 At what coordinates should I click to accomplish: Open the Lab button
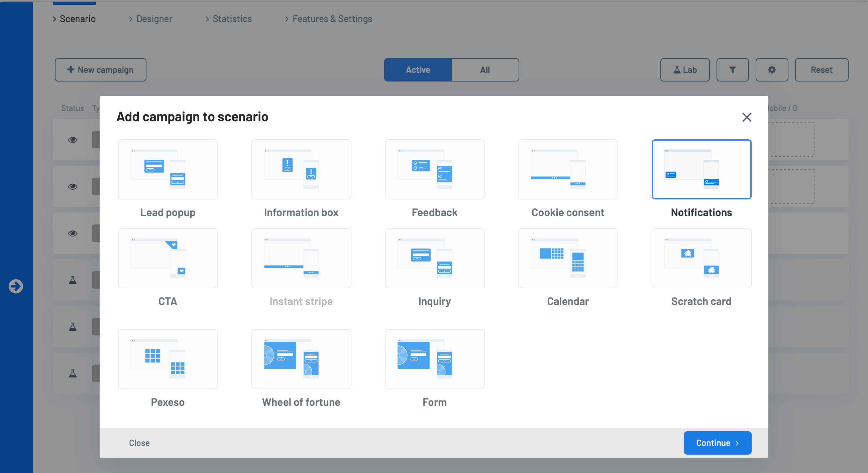(x=685, y=70)
